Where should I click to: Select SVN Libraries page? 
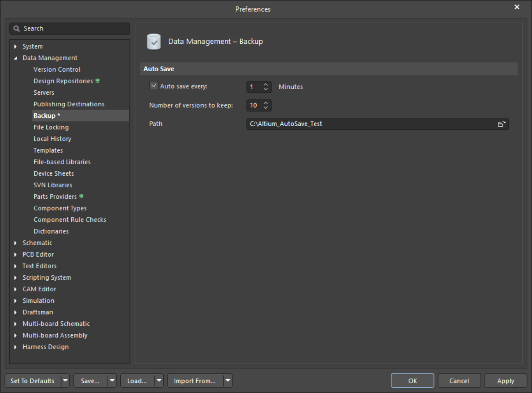tap(53, 185)
